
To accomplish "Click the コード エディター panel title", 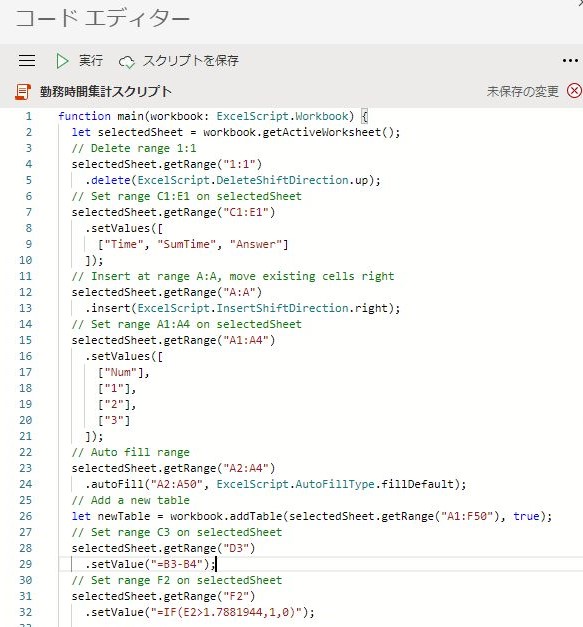I will [102, 19].
